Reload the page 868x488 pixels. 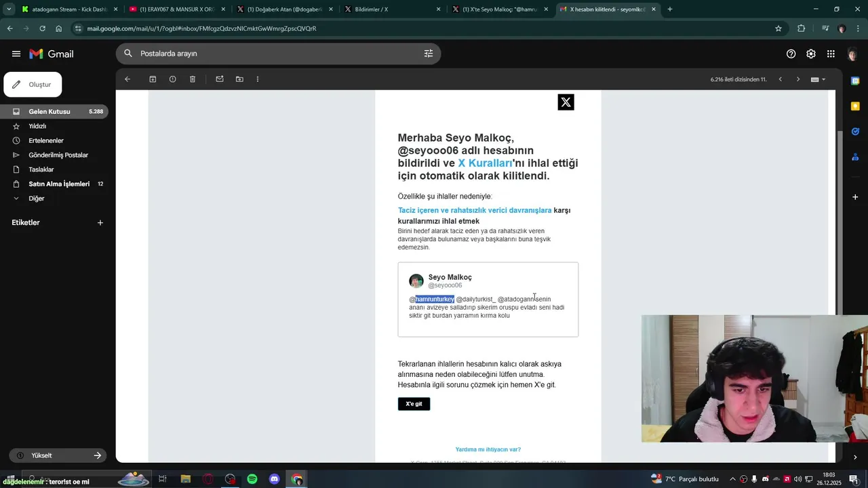[x=42, y=28]
